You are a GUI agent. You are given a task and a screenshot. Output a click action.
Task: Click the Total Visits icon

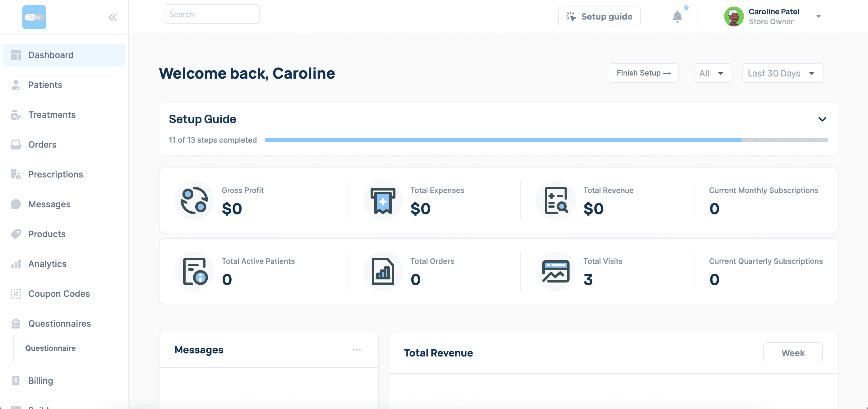(556, 272)
